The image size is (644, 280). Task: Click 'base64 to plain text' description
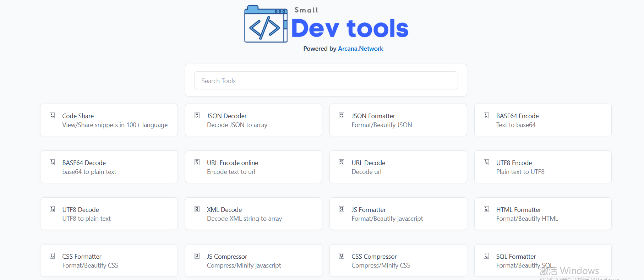pyautogui.click(x=89, y=172)
